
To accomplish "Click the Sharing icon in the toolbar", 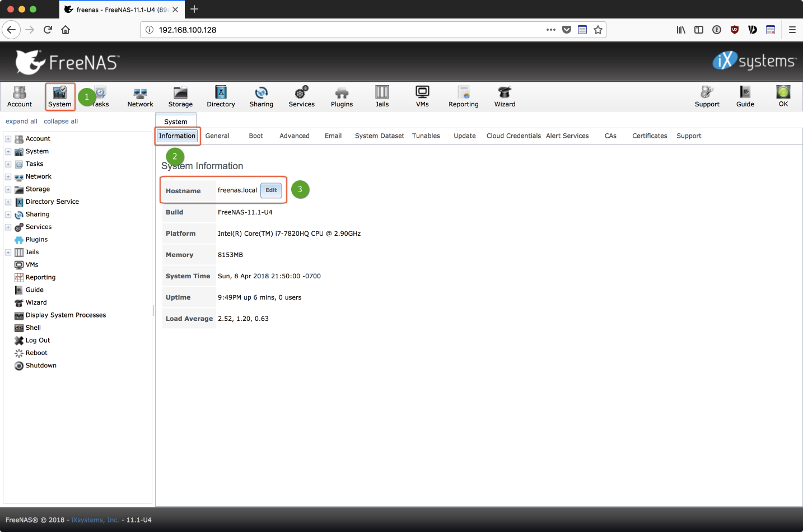I will click(x=261, y=96).
